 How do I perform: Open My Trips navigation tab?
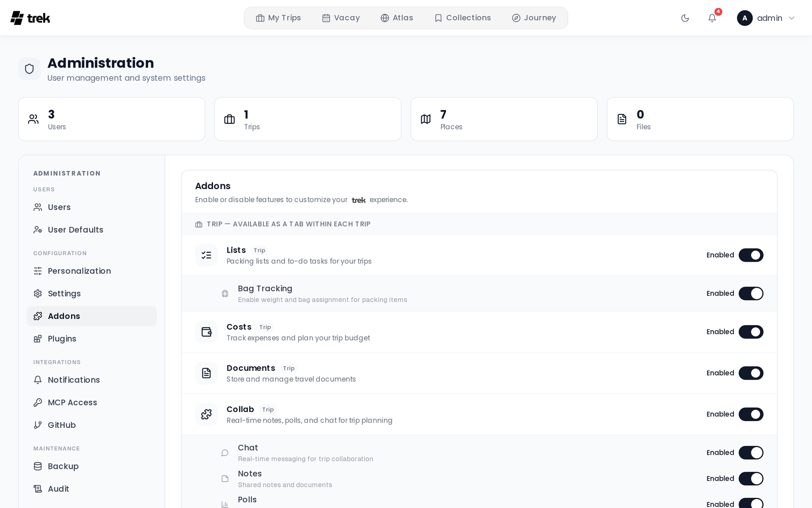pyautogui.click(x=278, y=18)
